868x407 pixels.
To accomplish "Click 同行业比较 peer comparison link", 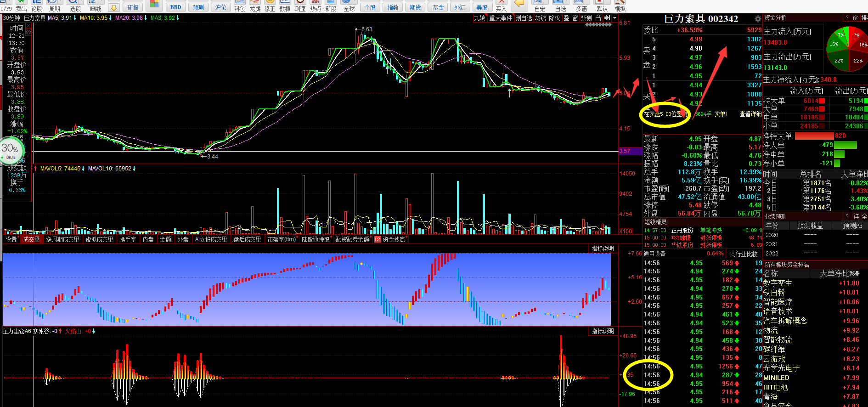I will click(744, 254).
